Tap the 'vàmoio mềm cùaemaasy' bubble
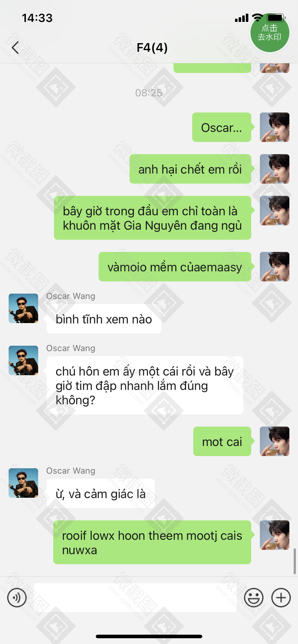This screenshot has height=644, width=298. coord(175,267)
